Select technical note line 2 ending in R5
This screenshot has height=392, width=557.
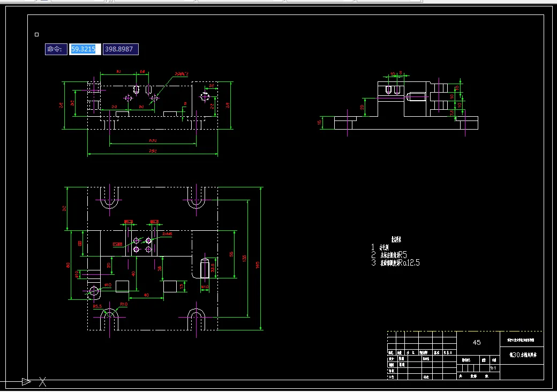[x=389, y=255]
